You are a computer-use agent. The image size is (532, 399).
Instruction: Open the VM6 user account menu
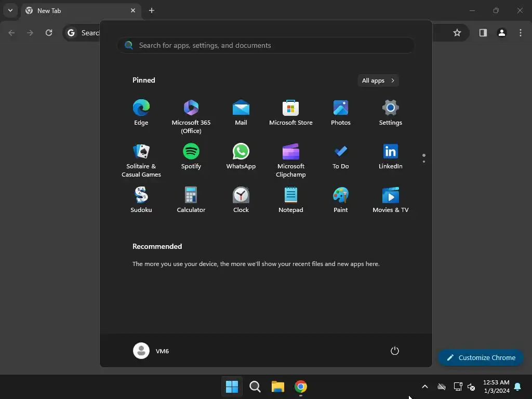[x=151, y=351]
